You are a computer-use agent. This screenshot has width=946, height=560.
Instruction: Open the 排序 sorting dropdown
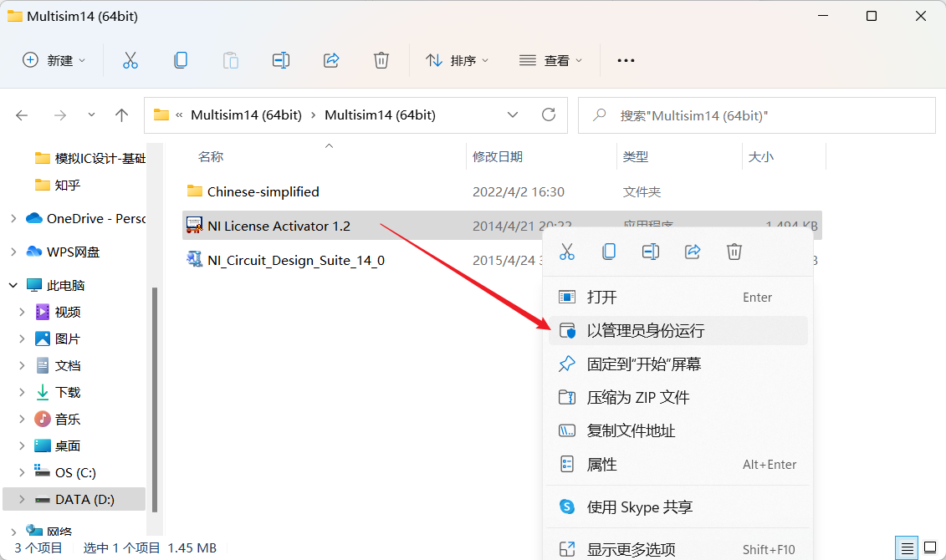point(457,59)
